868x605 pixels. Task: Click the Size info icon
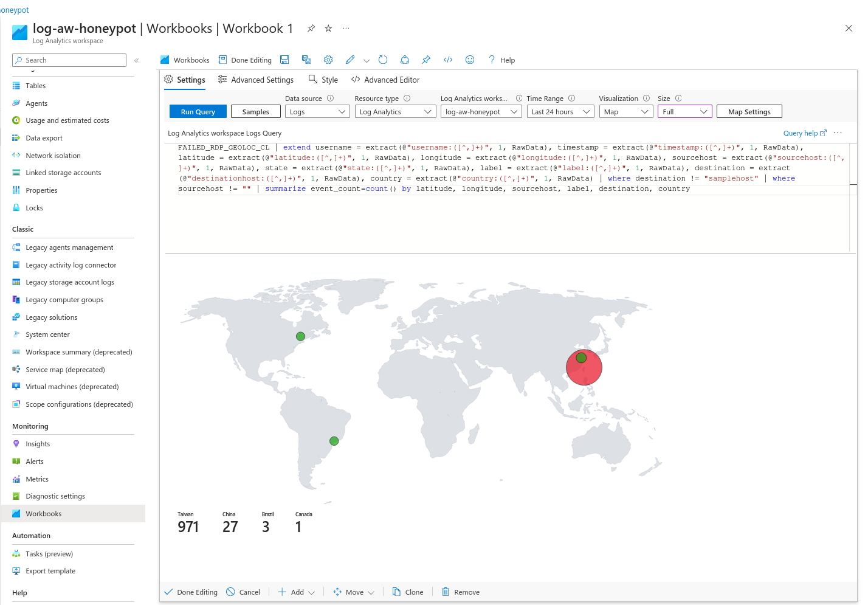pos(678,98)
